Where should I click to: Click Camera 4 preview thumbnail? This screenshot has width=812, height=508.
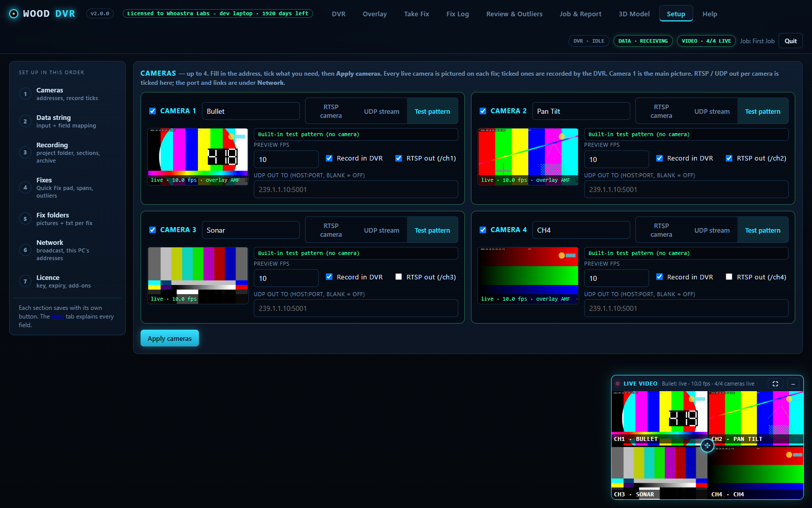click(x=528, y=275)
